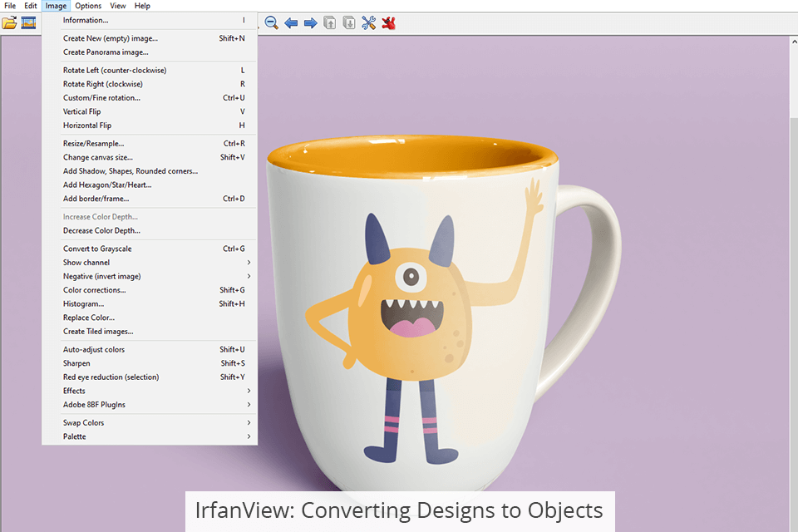Open Properties/Settings wrench icon
This screenshot has height=532, width=798.
tap(369, 23)
